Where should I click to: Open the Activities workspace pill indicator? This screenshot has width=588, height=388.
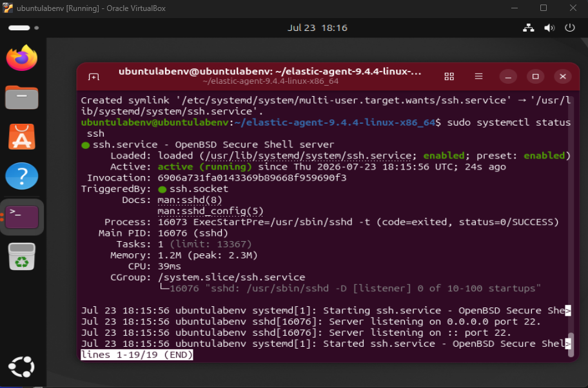pos(19,28)
